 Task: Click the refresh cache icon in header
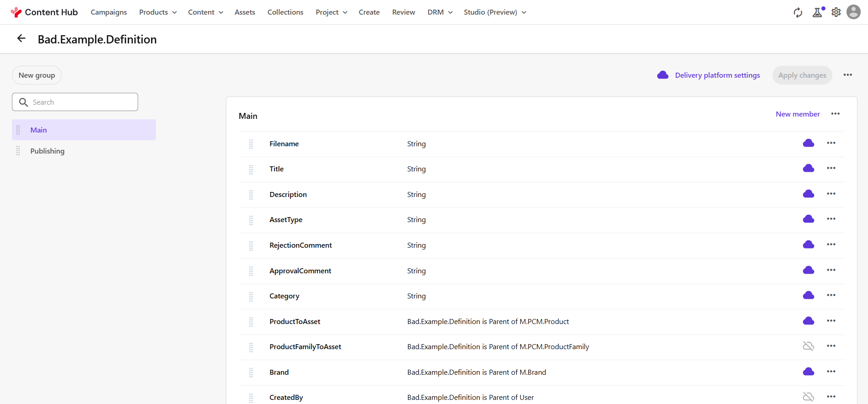coord(798,12)
